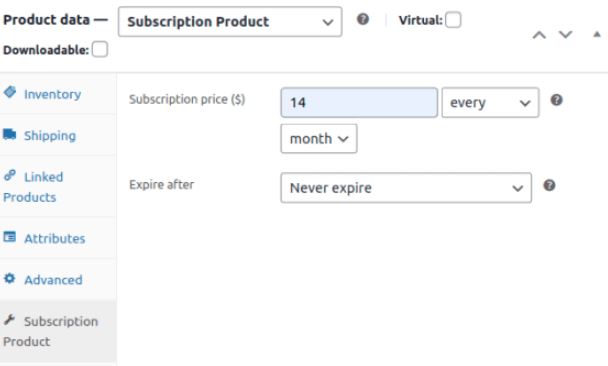Click help icon beside product type dropdown
The height and width of the screenshot is (366, 608).
tap(363, 19)
